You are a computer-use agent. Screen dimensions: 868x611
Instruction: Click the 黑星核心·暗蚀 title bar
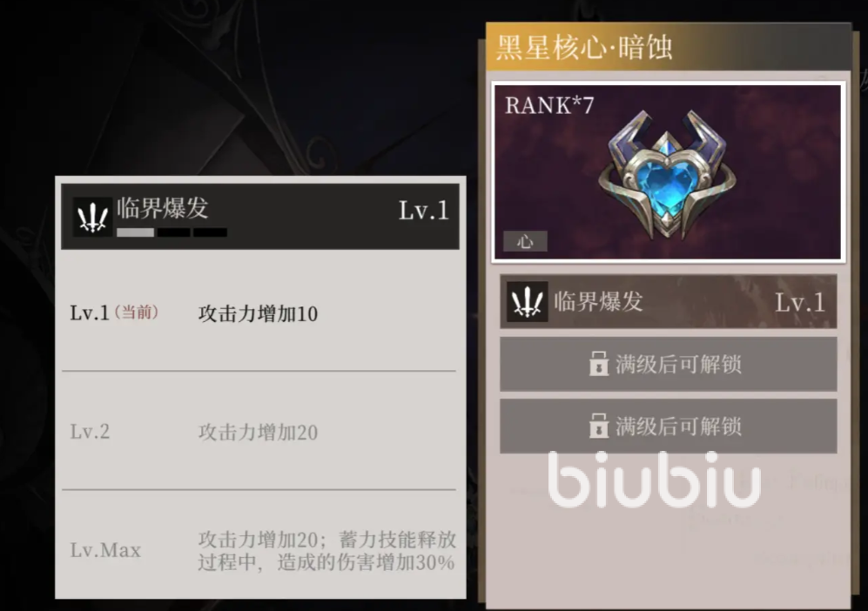[x=668, y=47]
